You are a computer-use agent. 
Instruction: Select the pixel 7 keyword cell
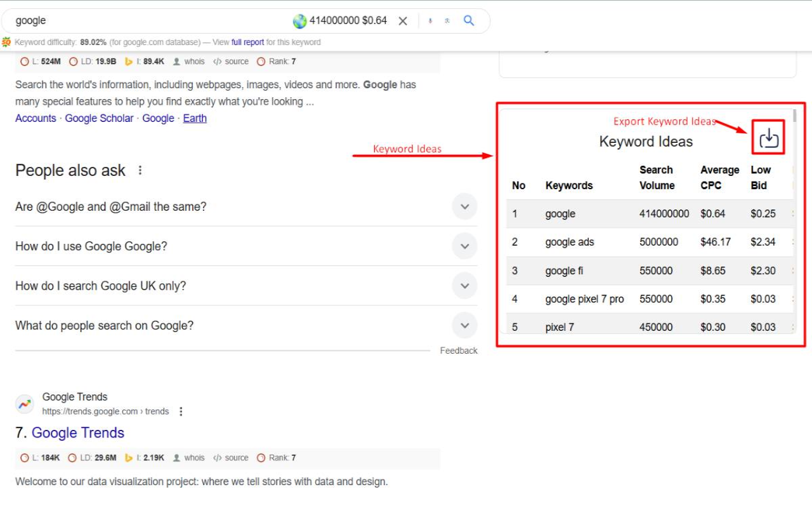[x=560, y=327]
